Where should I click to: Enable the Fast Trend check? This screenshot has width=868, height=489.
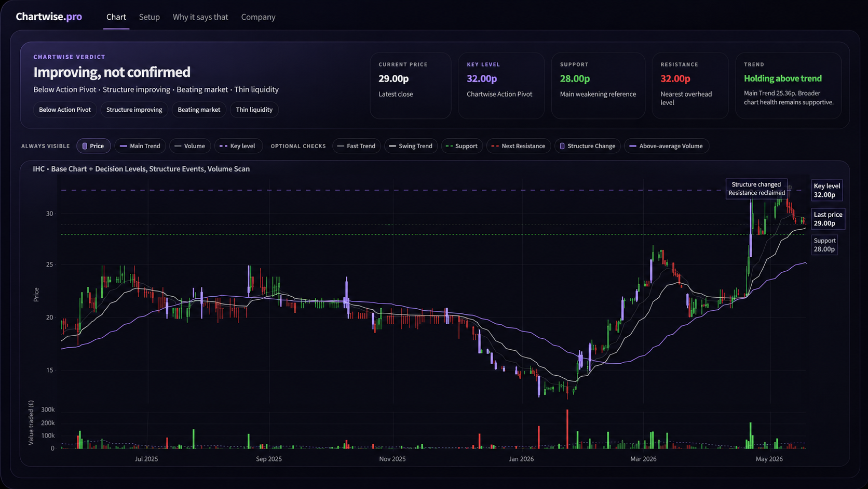point(357,146)
